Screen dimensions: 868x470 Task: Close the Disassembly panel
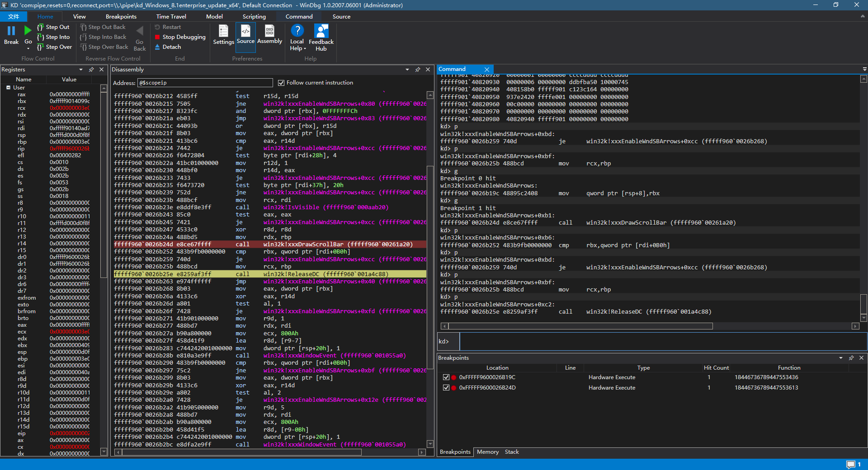428,70
